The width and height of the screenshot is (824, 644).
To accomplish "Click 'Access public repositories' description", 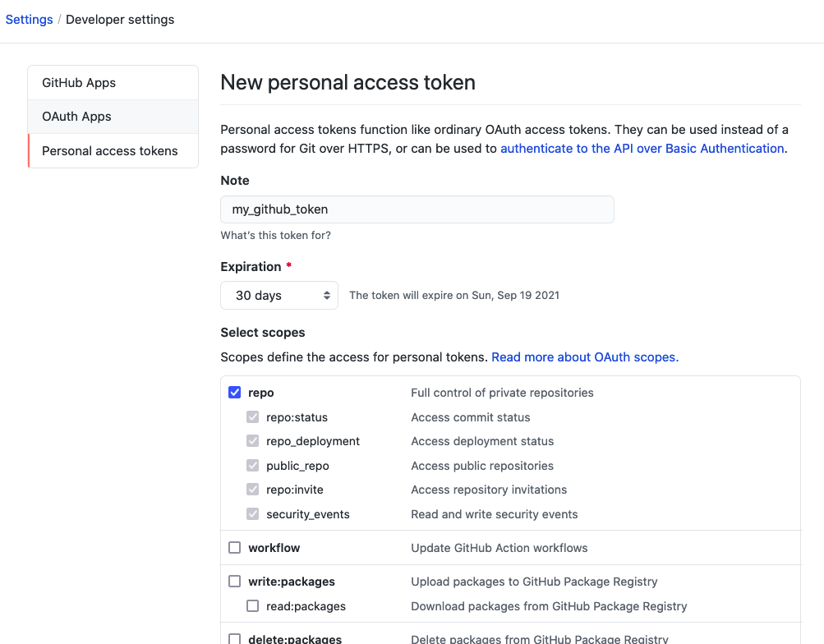I will pyautogui.click(x=482, y=466).
